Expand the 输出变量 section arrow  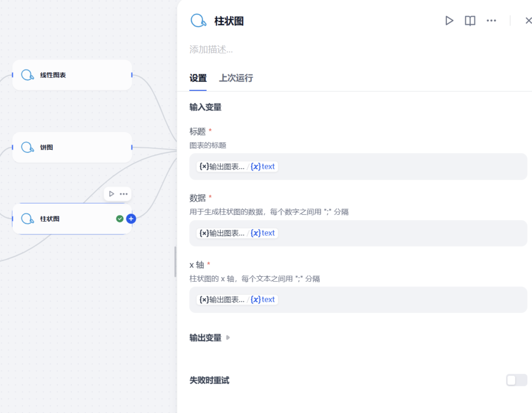228,338
